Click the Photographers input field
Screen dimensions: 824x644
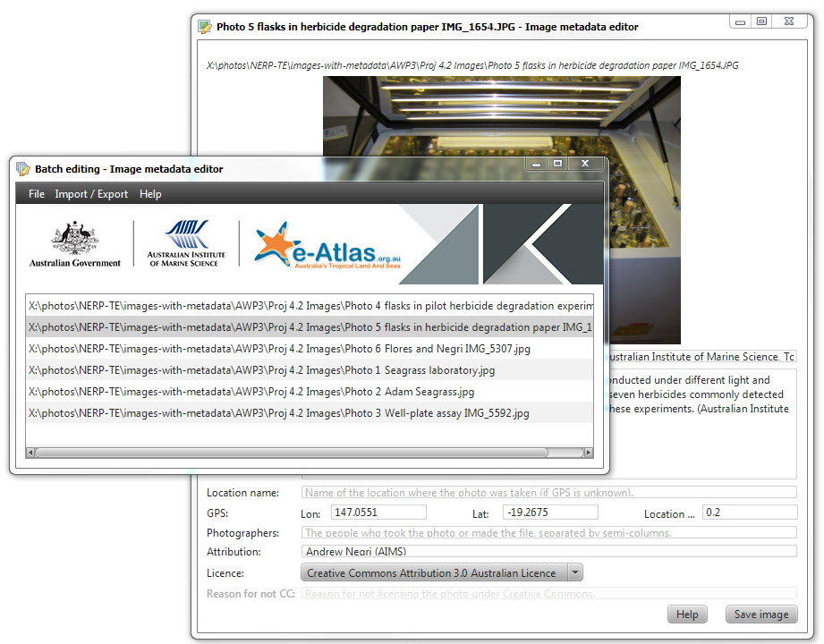[x=549, y=532]
